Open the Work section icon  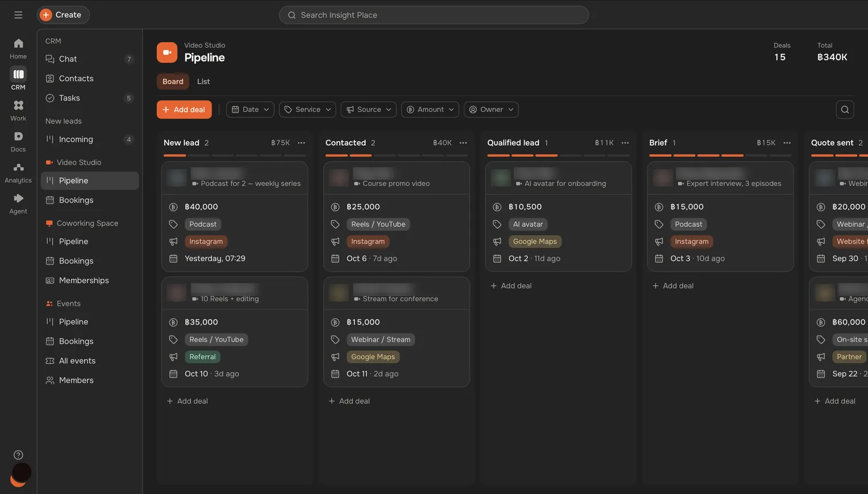tap(18, 110)
